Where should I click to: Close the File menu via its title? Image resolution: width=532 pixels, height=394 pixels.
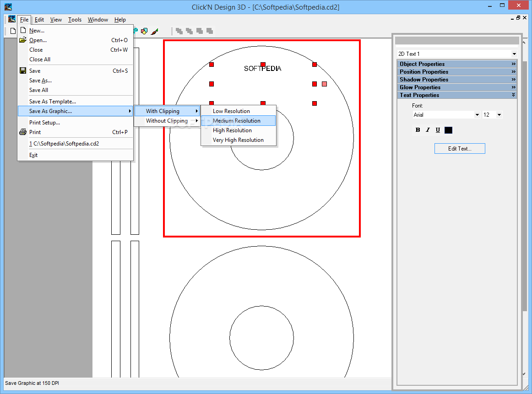24,20
